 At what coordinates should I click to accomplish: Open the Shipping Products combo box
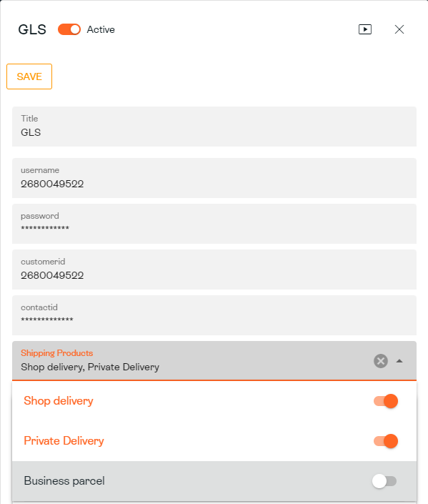coord(214,361)
